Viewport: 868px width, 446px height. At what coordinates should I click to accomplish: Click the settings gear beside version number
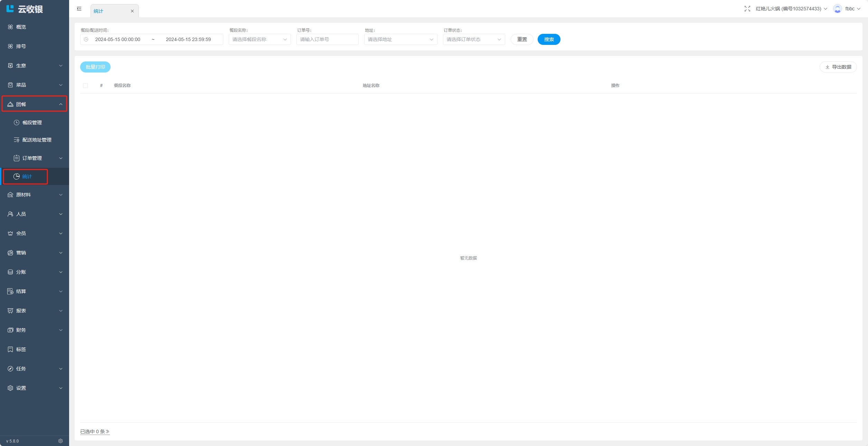tap(60, 441)
